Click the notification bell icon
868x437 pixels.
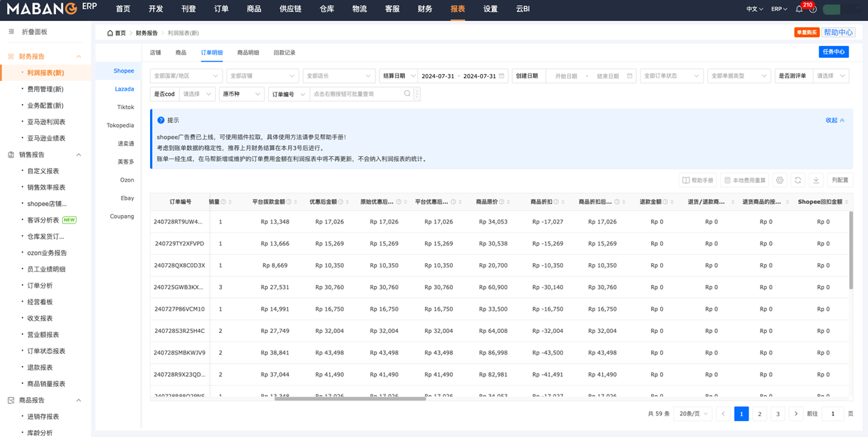click(x=799, y=9)
